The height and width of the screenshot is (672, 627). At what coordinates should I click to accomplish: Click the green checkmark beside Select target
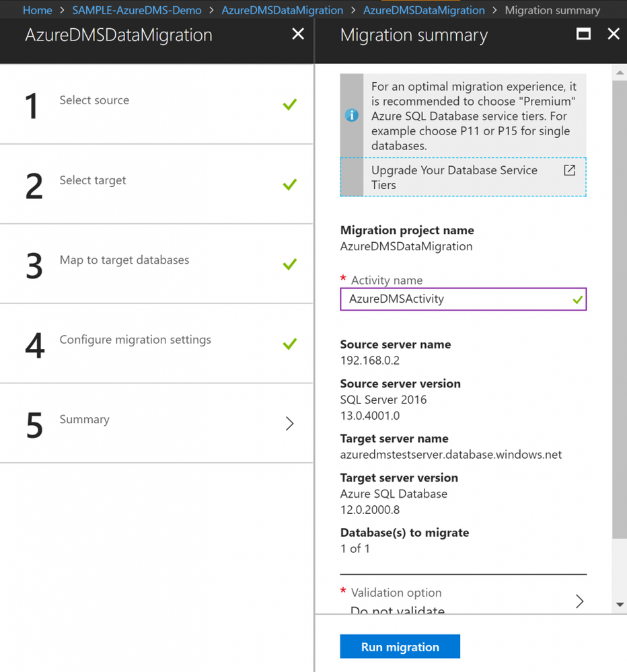click(x=290, y=184)
